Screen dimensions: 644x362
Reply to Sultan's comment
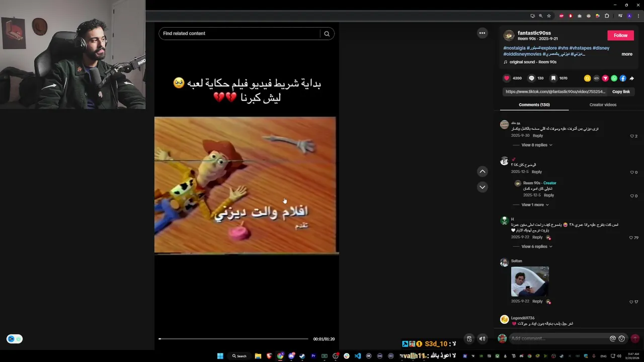click(x=537, y=301)
